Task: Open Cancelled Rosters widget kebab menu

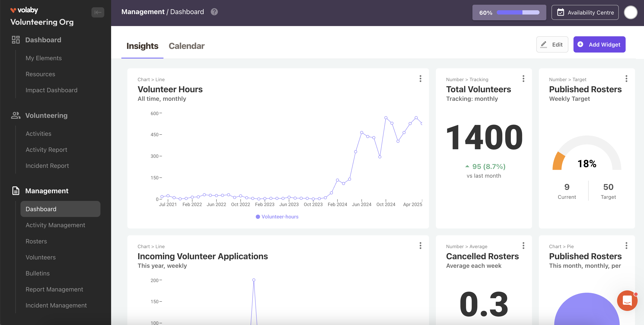Action: [523, 246]
